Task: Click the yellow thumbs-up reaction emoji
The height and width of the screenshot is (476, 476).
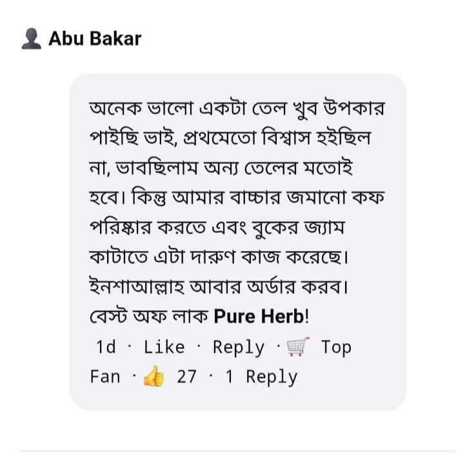Action: (x=154, y=376)
